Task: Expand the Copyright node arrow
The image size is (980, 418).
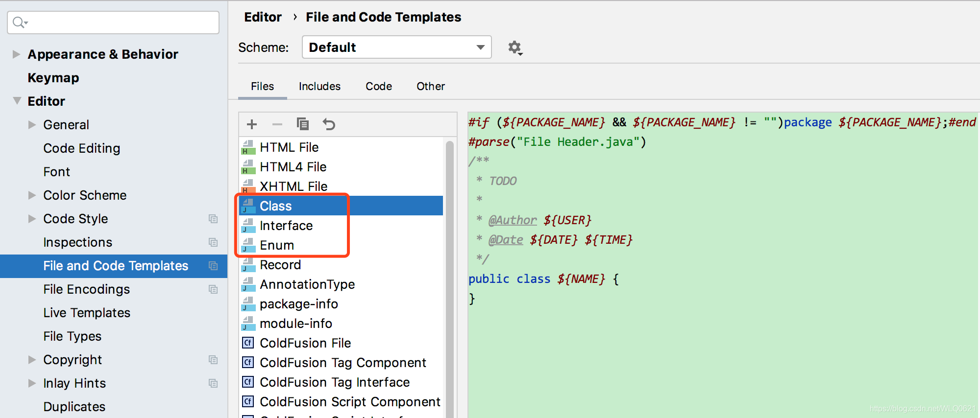Action: (x=32, y=360)
